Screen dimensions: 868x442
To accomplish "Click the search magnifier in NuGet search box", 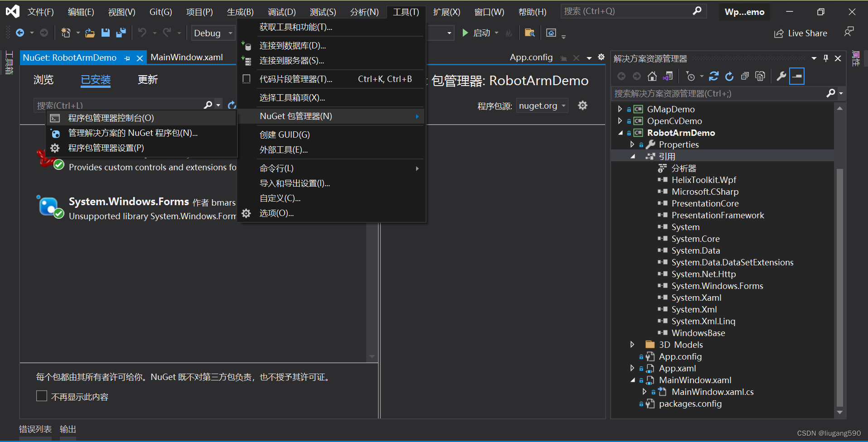I will click(208, 105).
